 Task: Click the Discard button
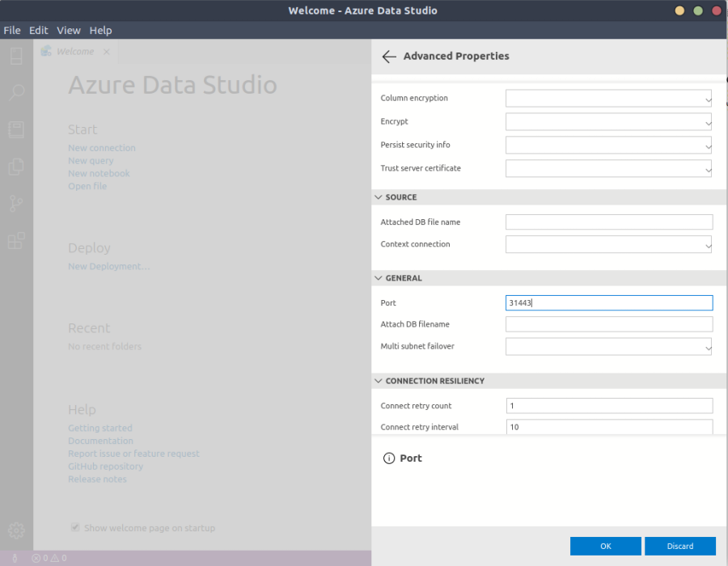tap(680, 546)
